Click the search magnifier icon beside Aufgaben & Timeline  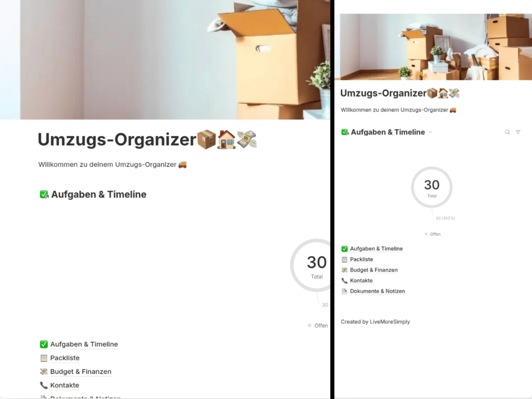pos(507,132)
